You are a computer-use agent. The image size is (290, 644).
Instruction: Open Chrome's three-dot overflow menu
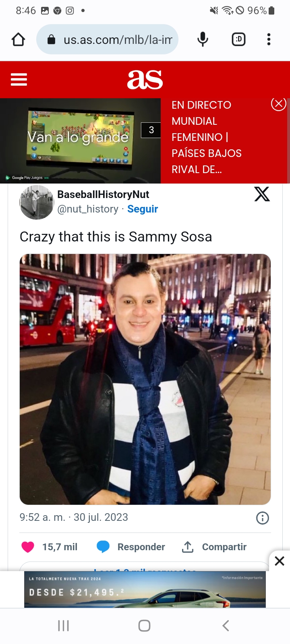269,39
